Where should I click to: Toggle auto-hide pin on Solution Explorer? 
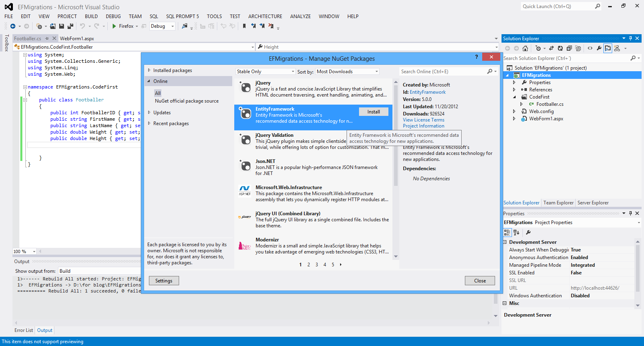tap(630, 39)
